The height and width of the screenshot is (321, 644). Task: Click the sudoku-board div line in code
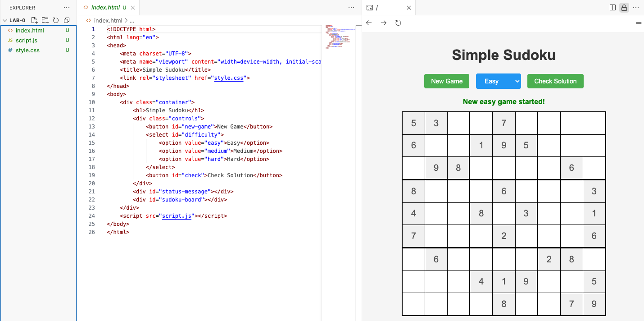180,200
